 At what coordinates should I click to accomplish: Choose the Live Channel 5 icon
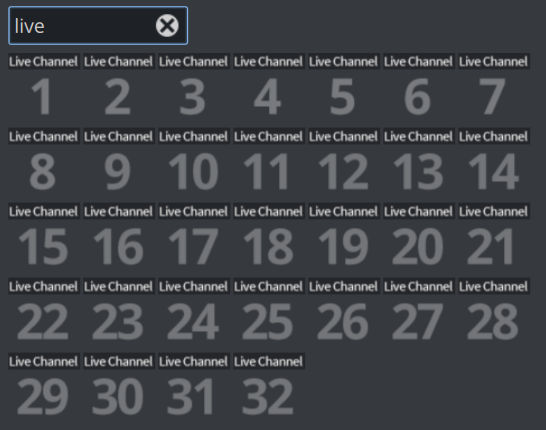pos(343,87)
